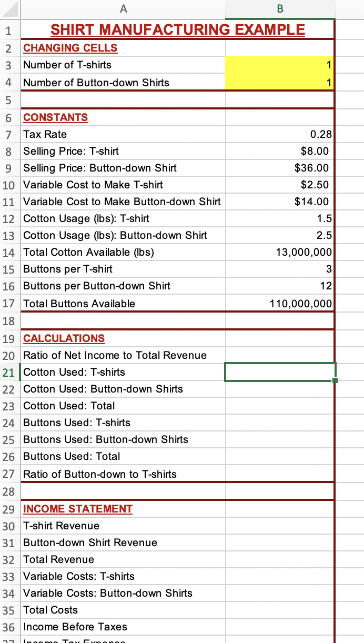
Task: Select the CONSTANTS section heading
Action: click(56, 117)
